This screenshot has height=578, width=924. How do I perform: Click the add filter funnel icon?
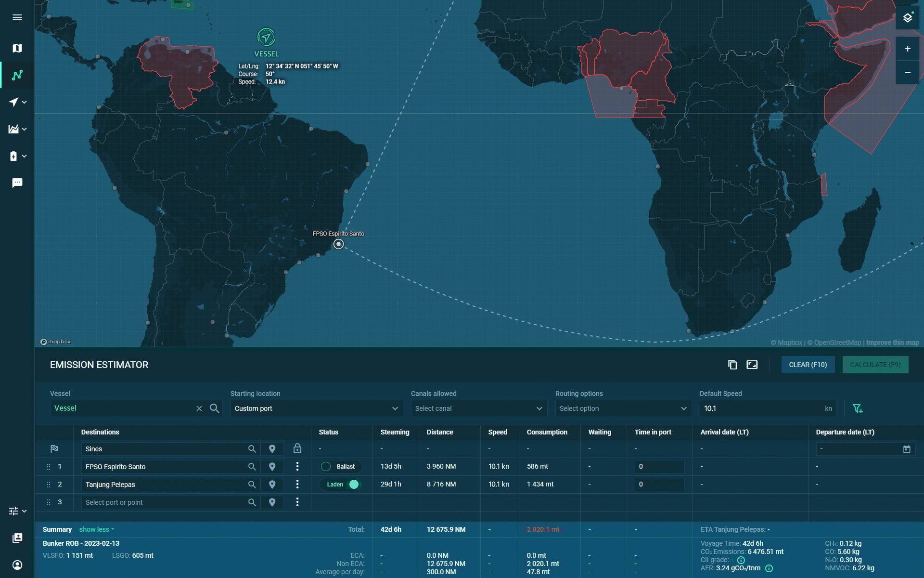[858, 408]
